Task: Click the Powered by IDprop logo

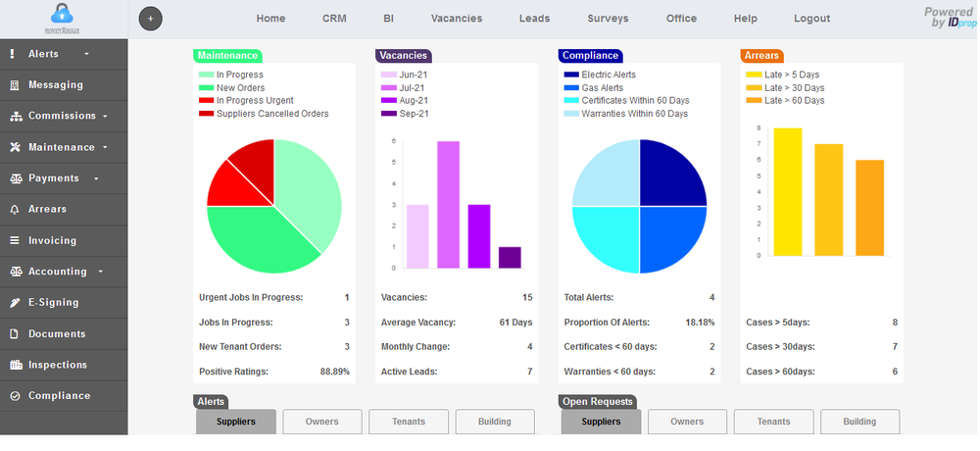Action: [x=950, y=17]
